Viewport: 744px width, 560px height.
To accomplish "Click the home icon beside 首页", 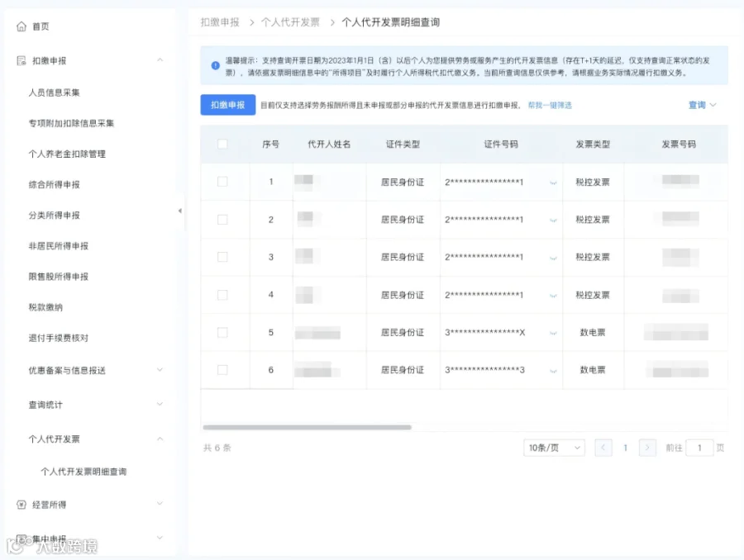I will (21, 26).
